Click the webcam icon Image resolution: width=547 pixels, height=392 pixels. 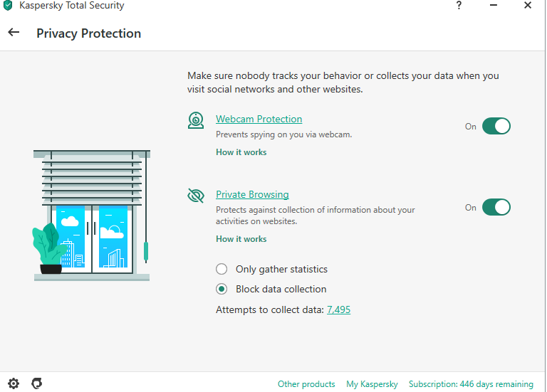pos(196,120)
